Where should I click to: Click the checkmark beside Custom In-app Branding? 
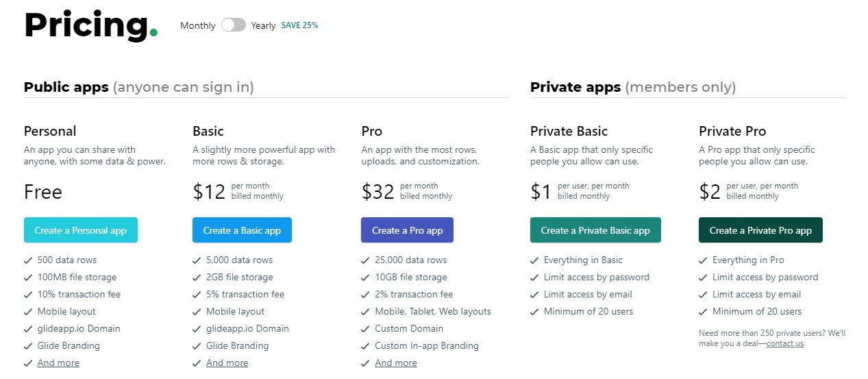(365, 346)
